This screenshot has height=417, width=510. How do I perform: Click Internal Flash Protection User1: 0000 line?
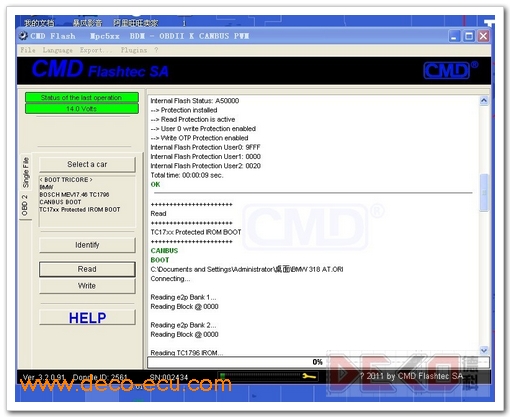[x=205, y=157]
